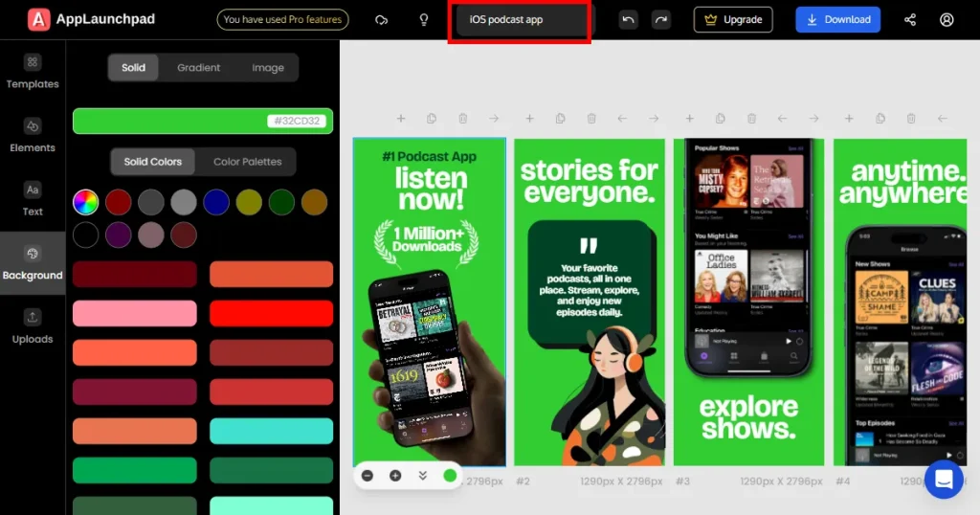Click the lightbulb tips icon
The image size is (980, 515).
pos(424,20)
